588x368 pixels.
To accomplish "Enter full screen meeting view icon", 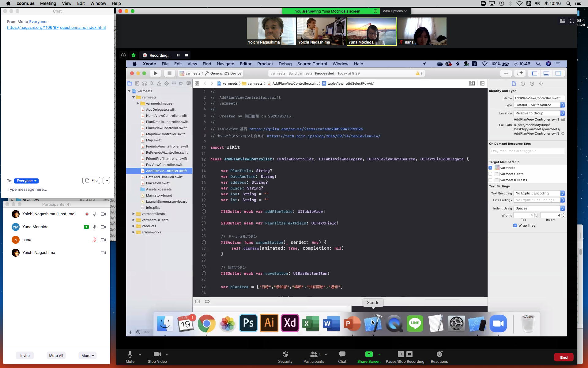I will coord(572,21).
